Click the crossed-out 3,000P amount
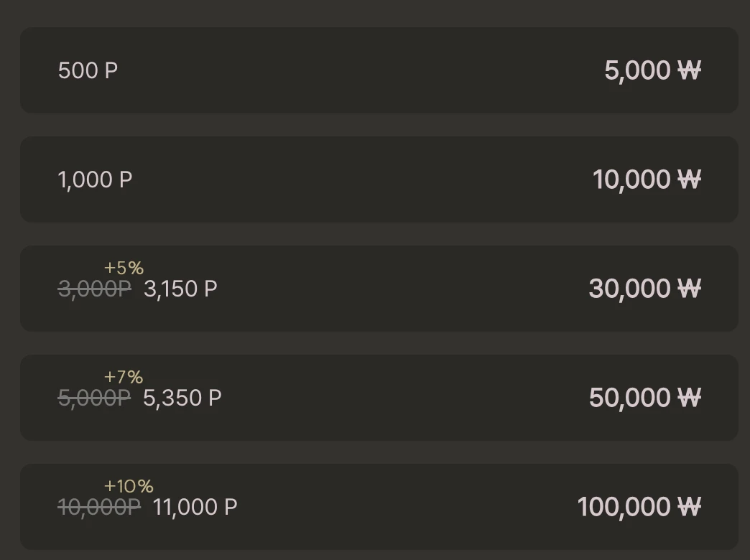This screenshot has width=750, height=560. click(94, 289)
